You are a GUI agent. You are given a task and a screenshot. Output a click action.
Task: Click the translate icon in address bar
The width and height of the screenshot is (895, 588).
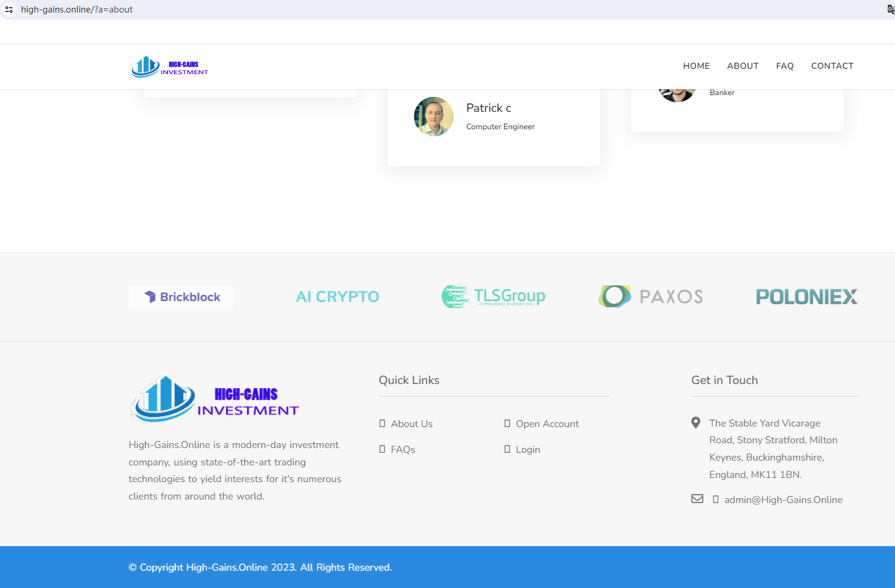[891, 10]
